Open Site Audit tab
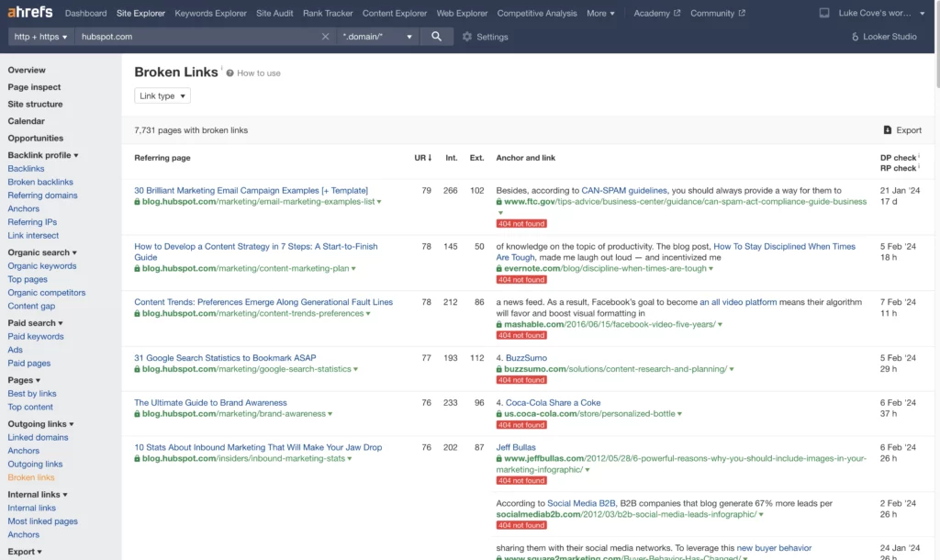940x560 pixels. click(274, 13)
